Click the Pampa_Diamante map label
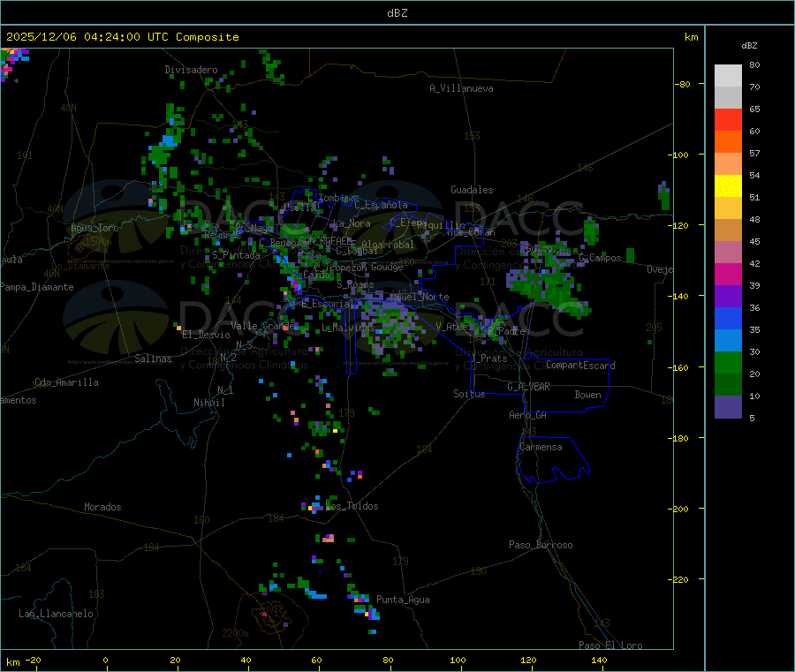The width and height of the screenshot is (795, 672). point(37,287)
